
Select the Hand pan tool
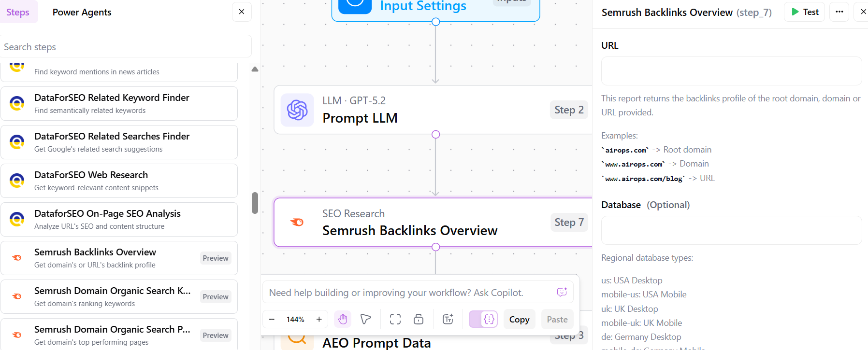343,319
